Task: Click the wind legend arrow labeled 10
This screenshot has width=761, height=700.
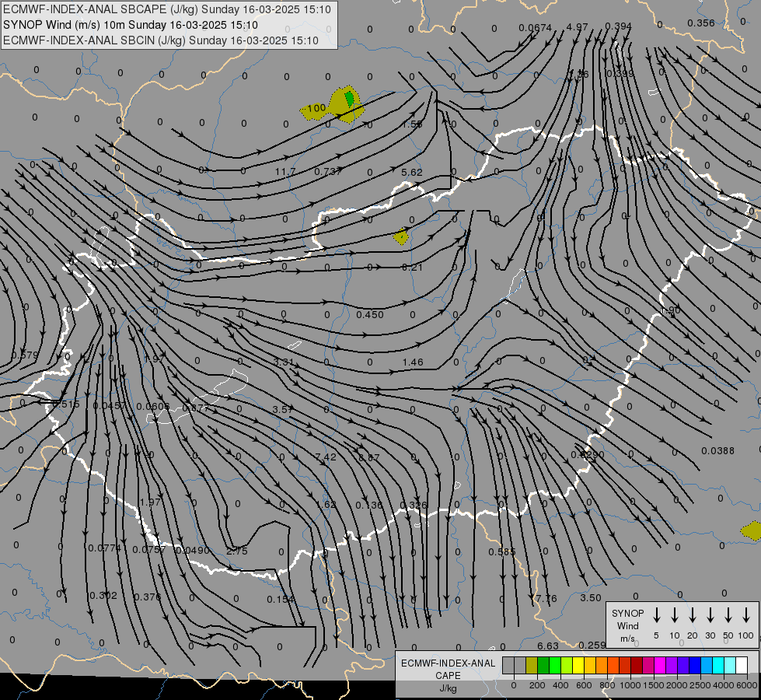Action: pyautogui.click(x=674, y=615)
